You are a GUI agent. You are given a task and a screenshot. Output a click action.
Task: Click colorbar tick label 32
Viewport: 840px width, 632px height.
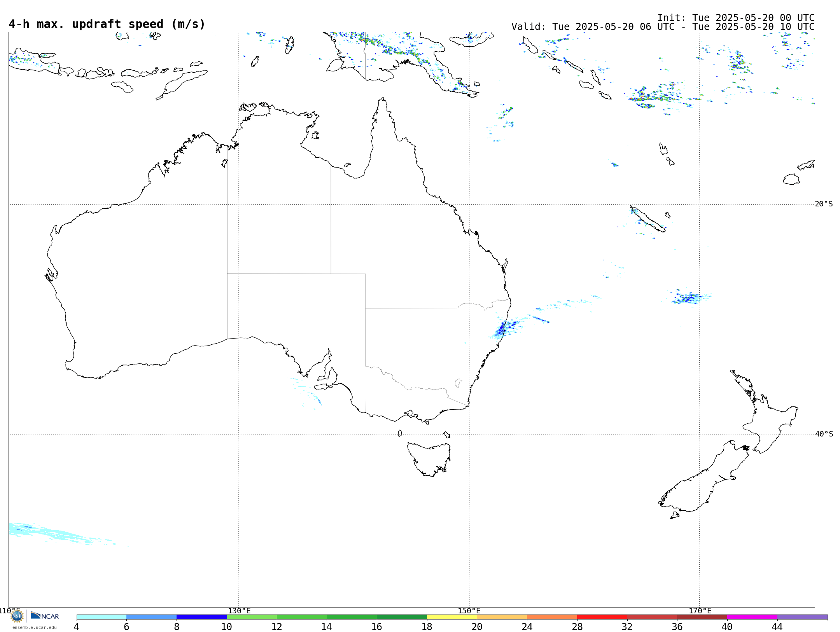click(x=627, y=627)
